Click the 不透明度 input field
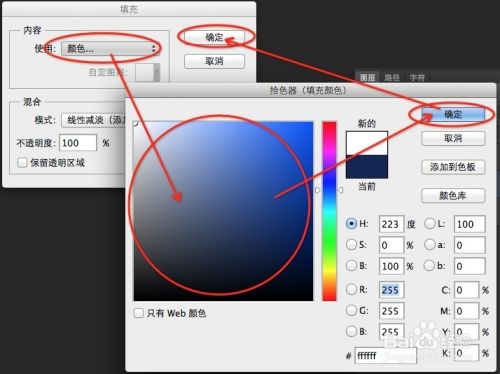Viewport: 500px width, 374px height. (x=78, y=143)
